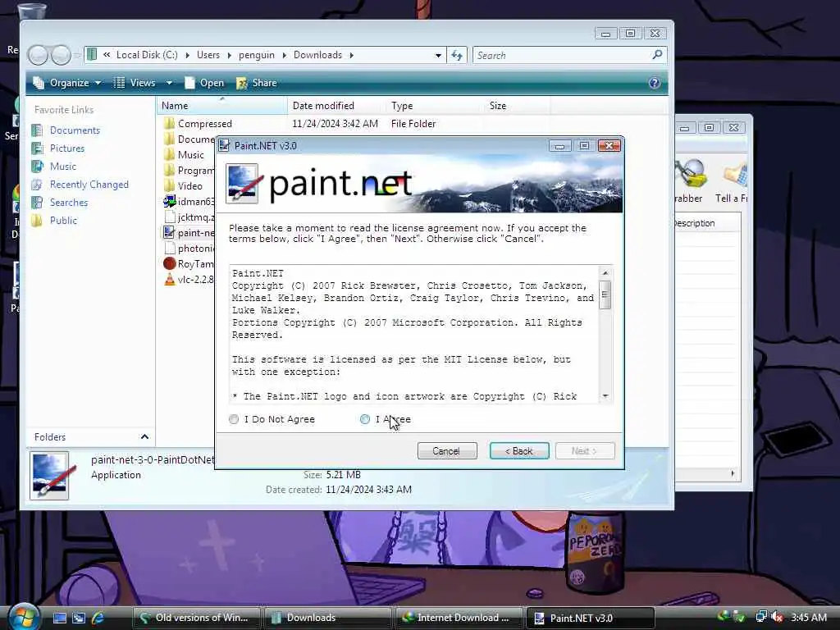Click Switch between windows quick launch icon

[79, 618]
